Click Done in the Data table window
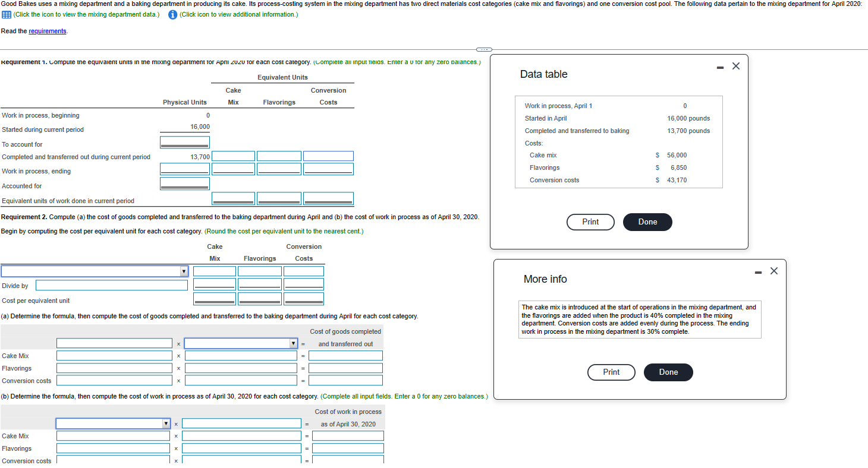The image size is (868, 468). tap(647, 222)
